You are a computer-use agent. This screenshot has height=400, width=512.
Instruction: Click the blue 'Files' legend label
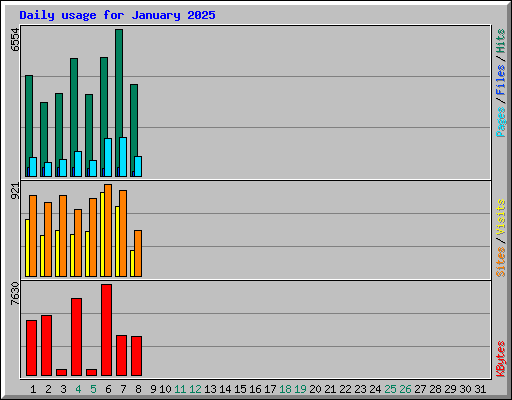point(500,80)
